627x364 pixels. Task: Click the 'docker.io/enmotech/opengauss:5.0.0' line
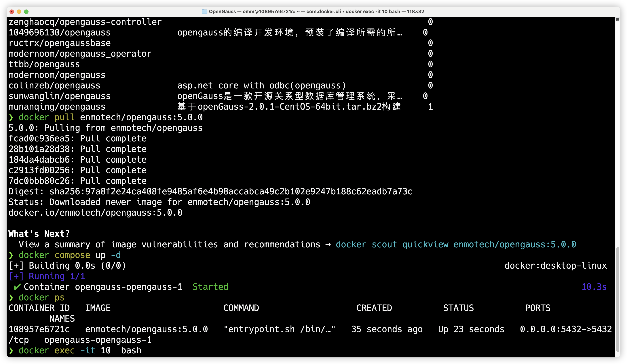coord(95,213)
